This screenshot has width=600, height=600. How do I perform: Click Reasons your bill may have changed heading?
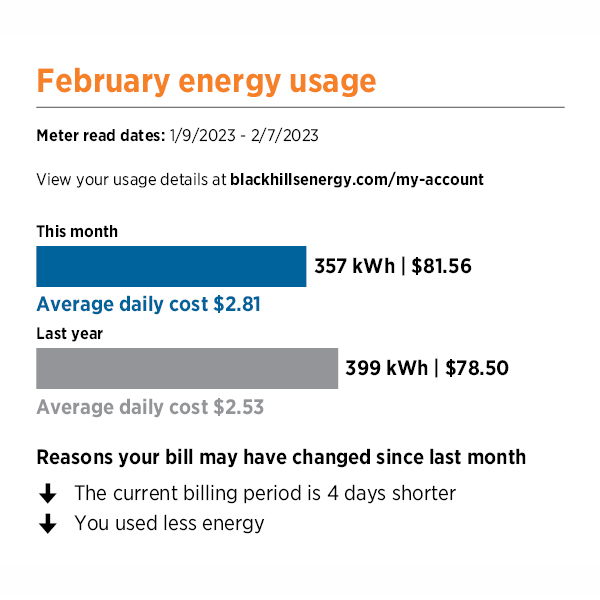point(281,457)
